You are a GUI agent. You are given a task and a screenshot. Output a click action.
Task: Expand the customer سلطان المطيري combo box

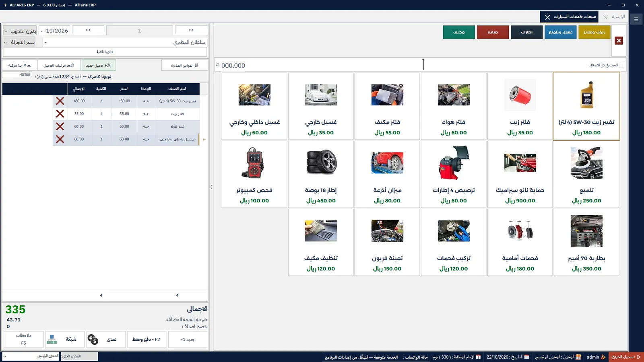[x=45, y=42]
